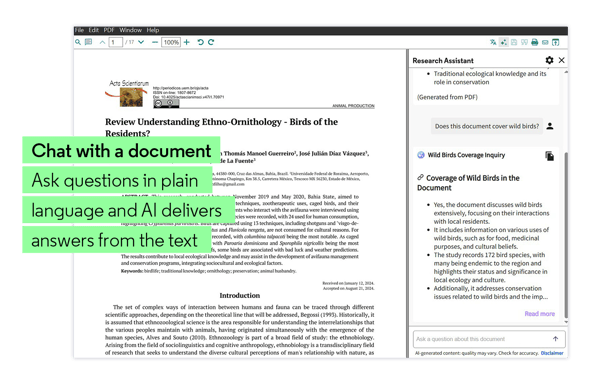Expand answer with Read more
Screen dimensions: 600x384
pyautogui.click(x=539, y=314)
